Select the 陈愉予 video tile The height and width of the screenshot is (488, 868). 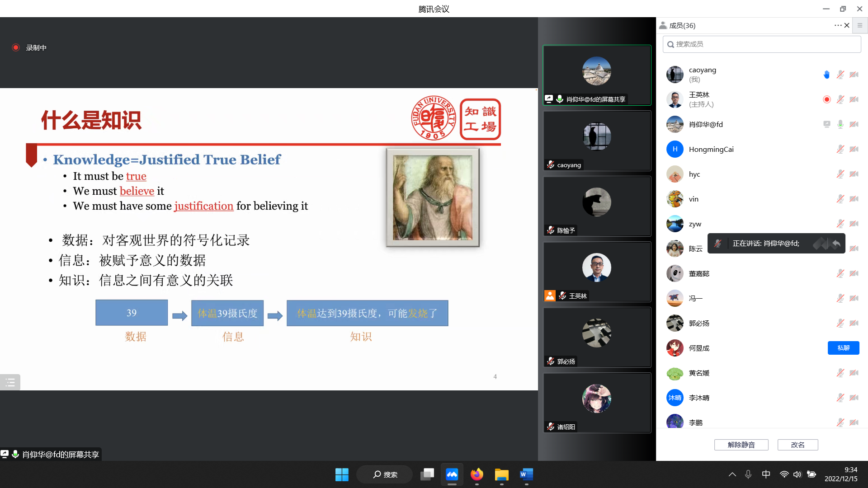[597, 206]
